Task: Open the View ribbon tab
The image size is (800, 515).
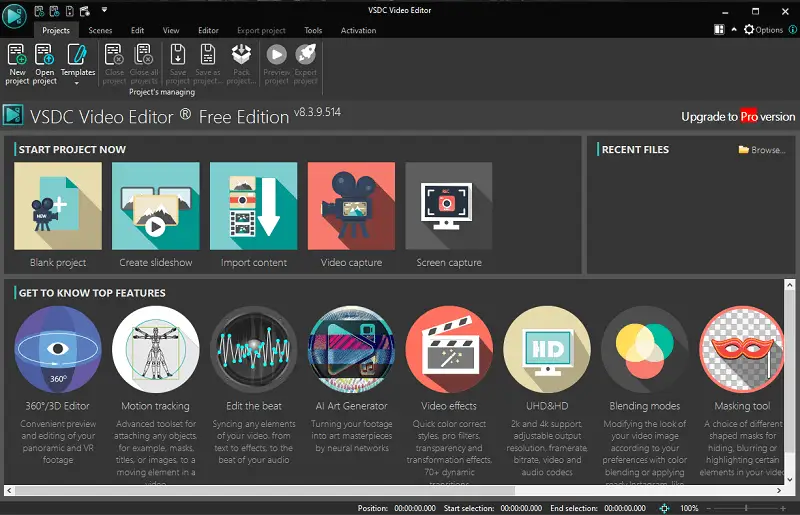Action: click(x=171, y=30)
